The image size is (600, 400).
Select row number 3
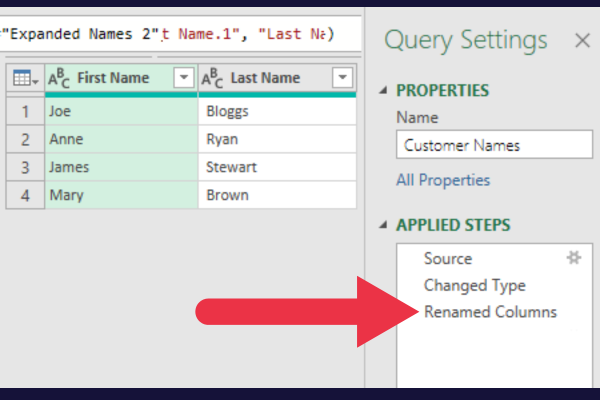coord(25,167)
